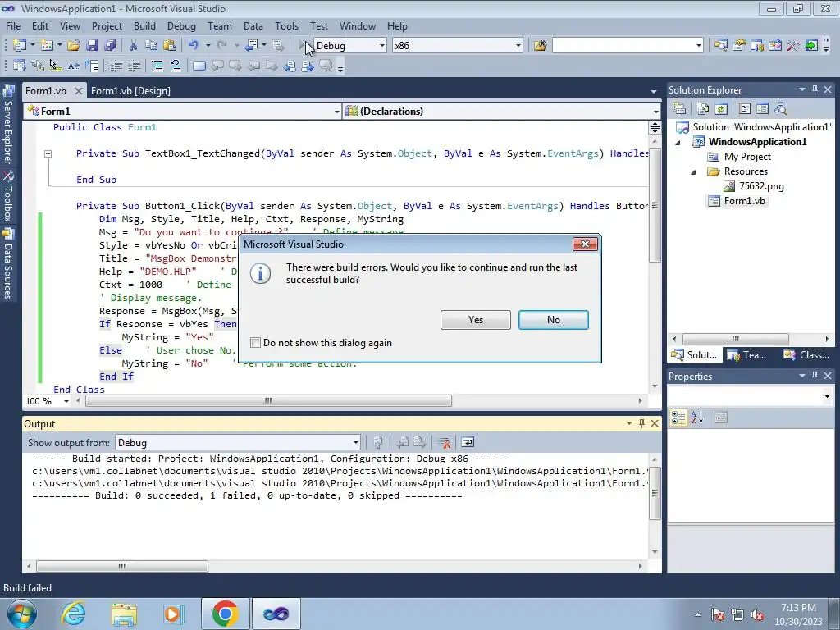Click the Solution Explorer horizontal scrollbar
This screenshot has width=840, height=630.
click(736, 339)
